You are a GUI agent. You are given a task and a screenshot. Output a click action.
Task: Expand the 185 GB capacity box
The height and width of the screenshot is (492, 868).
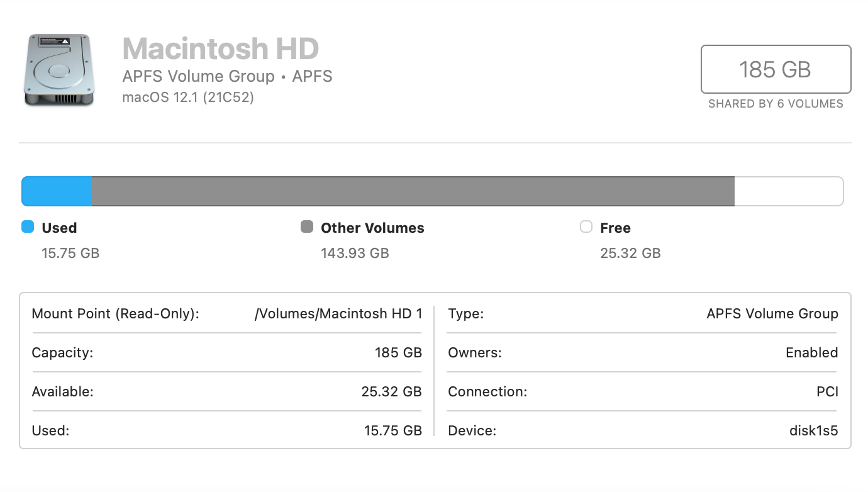776,70
